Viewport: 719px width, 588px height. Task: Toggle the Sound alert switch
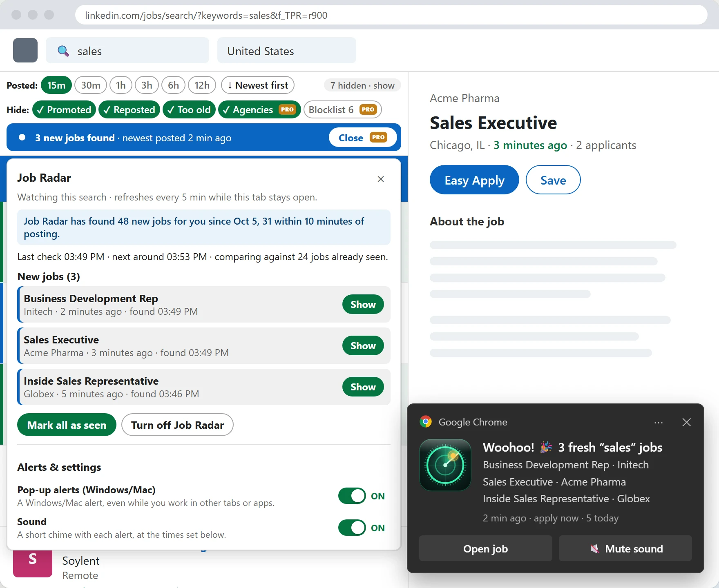[352, 528]
